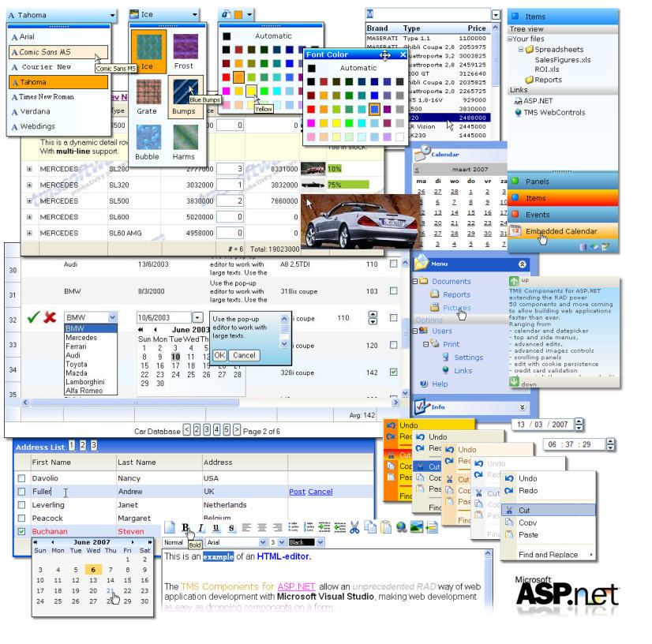
Task: Toggle Bold formatting in the HTML editor
Action: tap(185, 527)
